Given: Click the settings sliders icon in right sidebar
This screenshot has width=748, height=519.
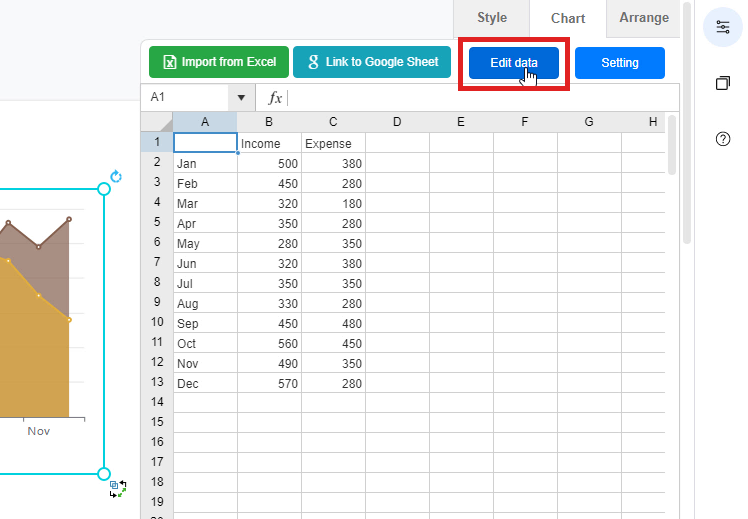Looking at the screenshot, I should click(x=723, y=26).
